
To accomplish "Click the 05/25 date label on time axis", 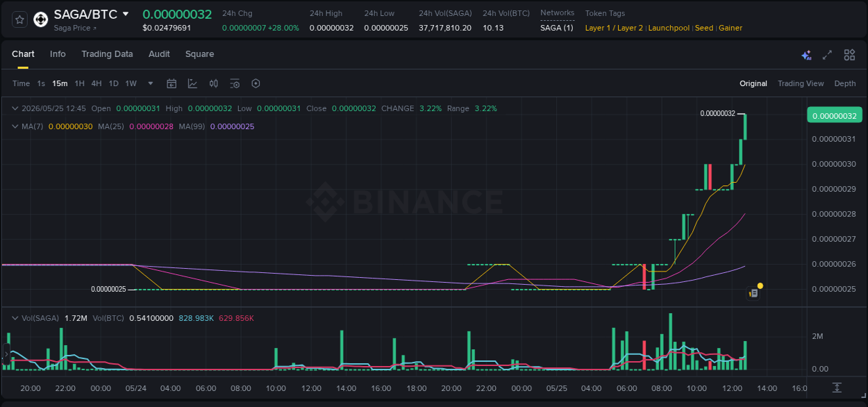I will [556, 388].
